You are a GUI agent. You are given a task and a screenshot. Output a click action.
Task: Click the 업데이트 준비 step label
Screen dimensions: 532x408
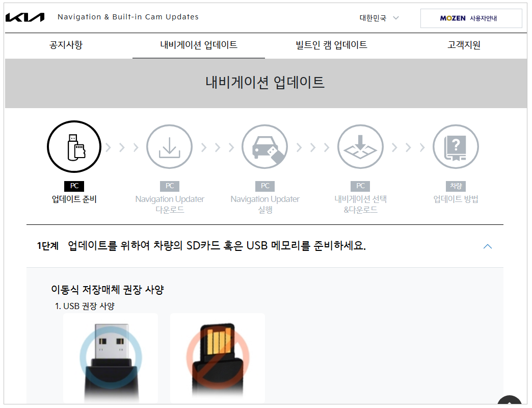[x=74, y=199]
